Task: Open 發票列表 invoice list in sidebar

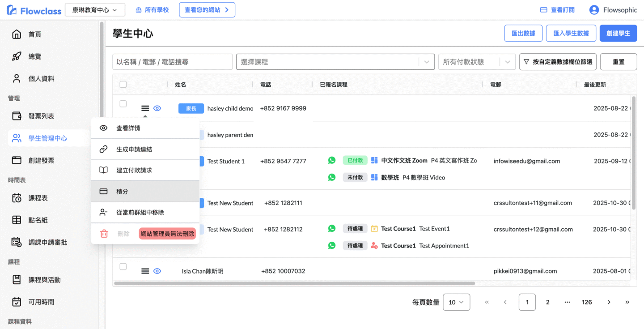Action: tap(41, 116)
